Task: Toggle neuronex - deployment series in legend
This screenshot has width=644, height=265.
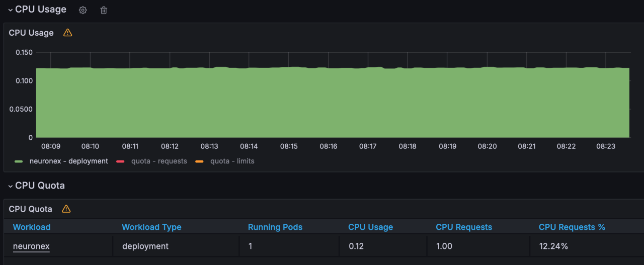Action: click(x=68, y=161)
